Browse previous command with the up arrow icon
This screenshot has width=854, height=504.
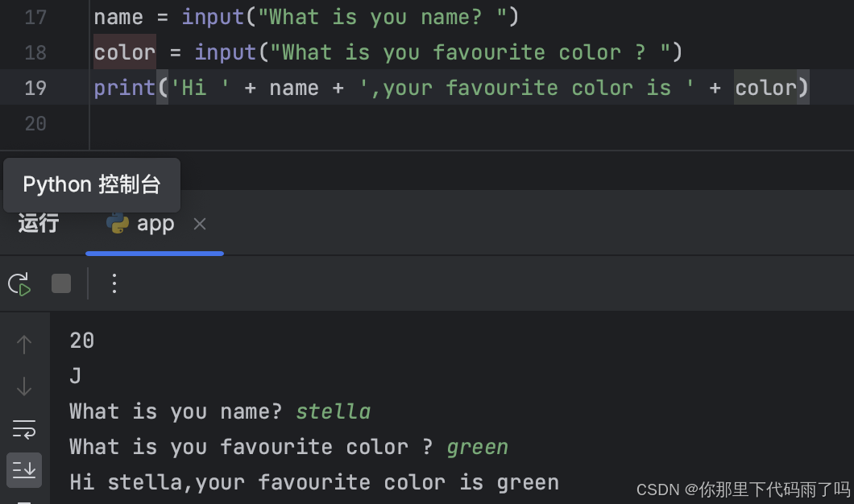point(24,344)
